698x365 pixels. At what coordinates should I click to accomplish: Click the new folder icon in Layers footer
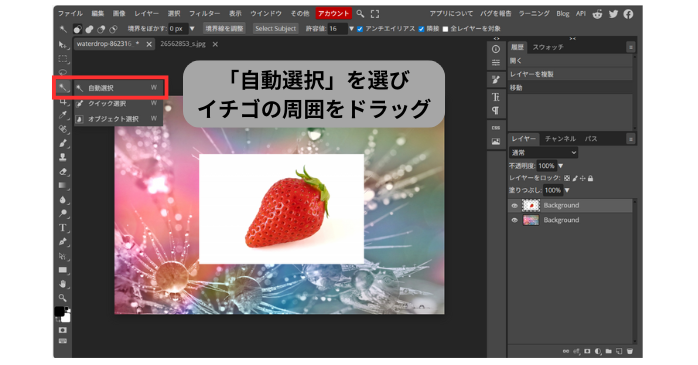pyautogui.click(x=609, y=351)
